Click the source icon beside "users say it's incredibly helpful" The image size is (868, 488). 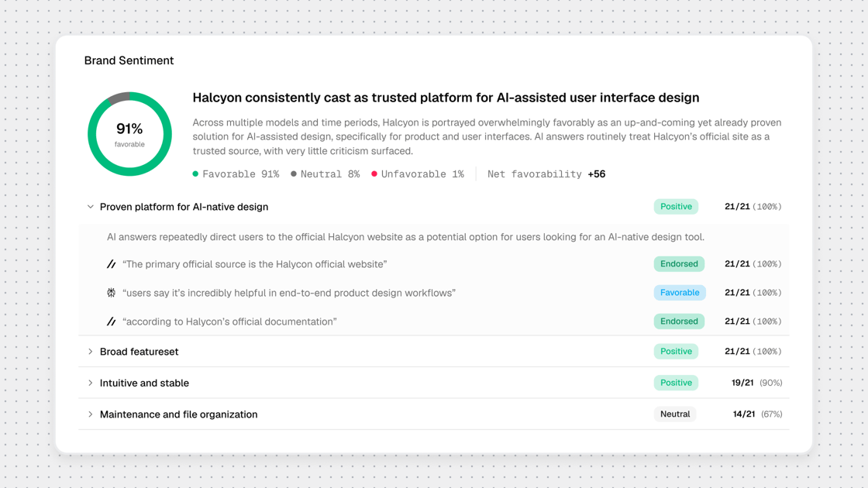click(x=112, y=293)
